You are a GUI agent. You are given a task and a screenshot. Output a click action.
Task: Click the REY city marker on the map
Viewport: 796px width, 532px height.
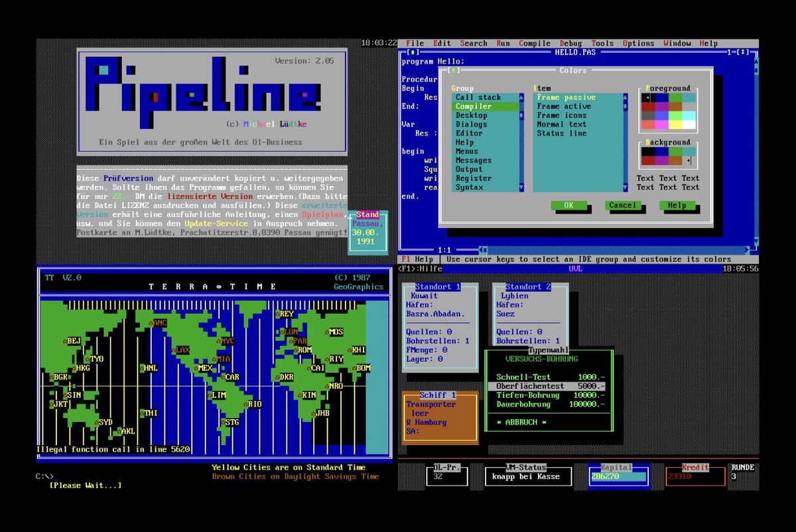pos(284,314)
